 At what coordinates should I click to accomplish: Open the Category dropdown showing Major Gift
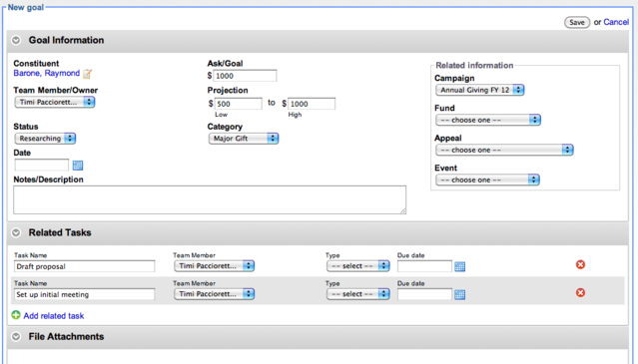pos(244,139)
